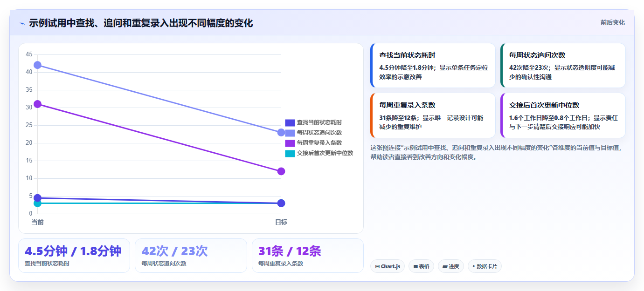This screenshot has width=644, height=291.
Task: Toggle 每周状态追问次数 legend entry
Action: click(x=313, y=133)
